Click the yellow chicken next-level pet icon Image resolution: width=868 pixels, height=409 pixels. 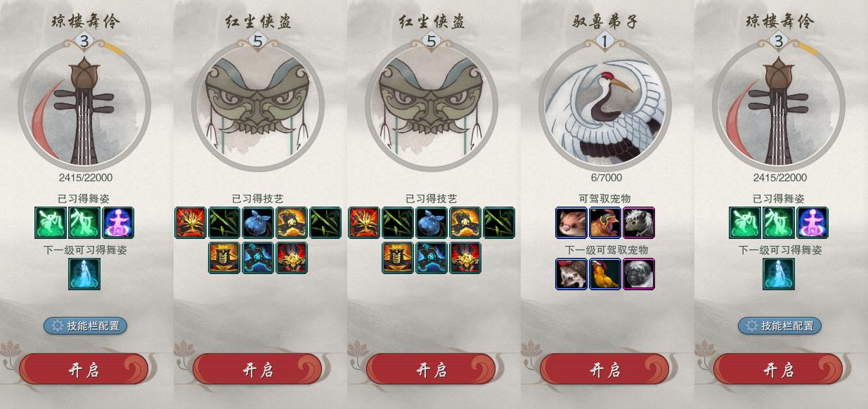[605, 274]
